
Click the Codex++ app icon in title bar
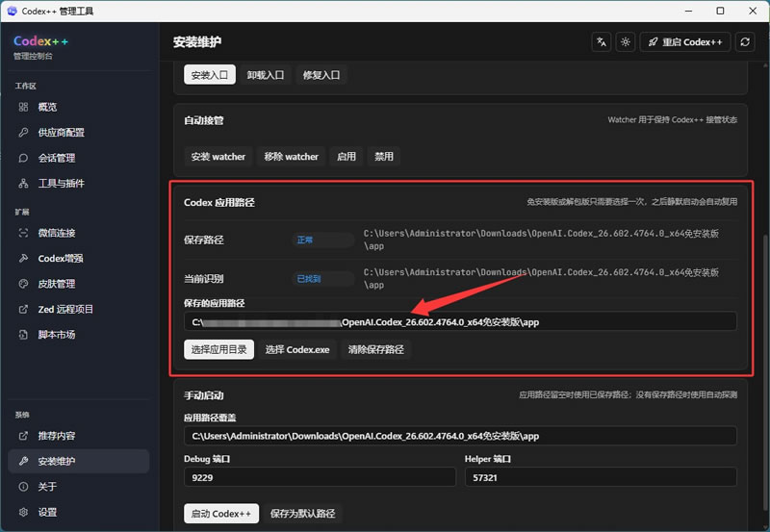[x=12, y=11]
